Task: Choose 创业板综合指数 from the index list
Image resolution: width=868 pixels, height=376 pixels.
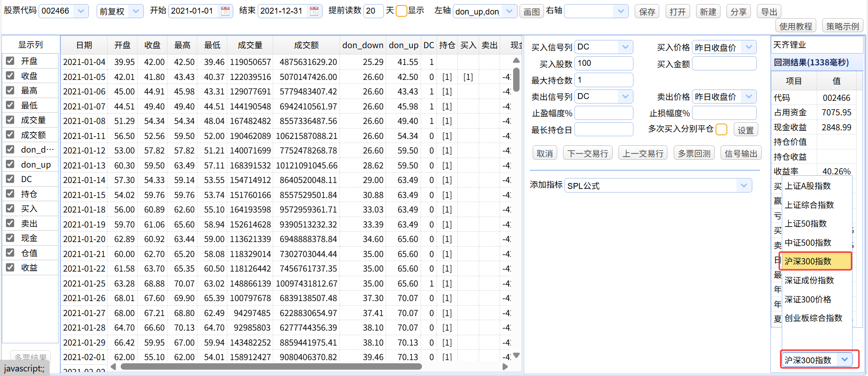Action: pos(813,318)
